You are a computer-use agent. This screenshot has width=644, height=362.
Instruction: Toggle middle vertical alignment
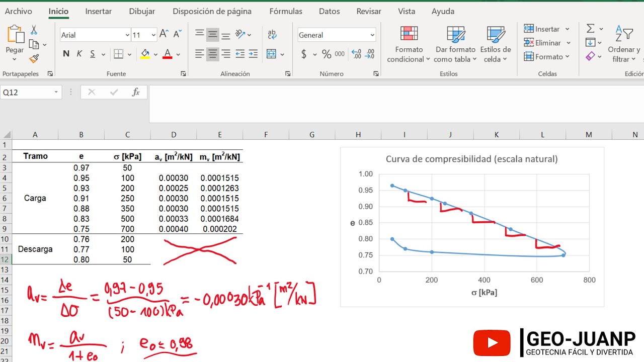[x=213, y=34]
